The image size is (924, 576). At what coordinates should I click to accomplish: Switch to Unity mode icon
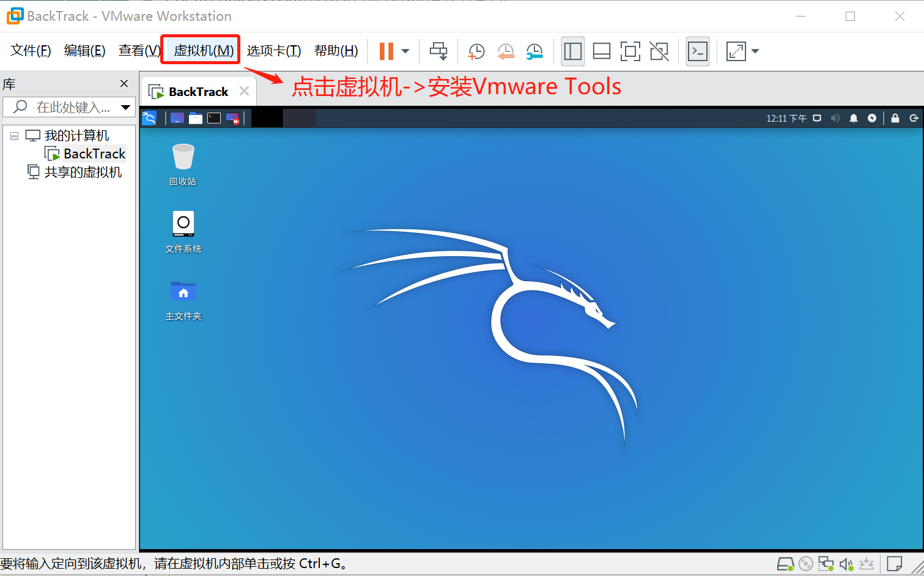click(659, 51)
